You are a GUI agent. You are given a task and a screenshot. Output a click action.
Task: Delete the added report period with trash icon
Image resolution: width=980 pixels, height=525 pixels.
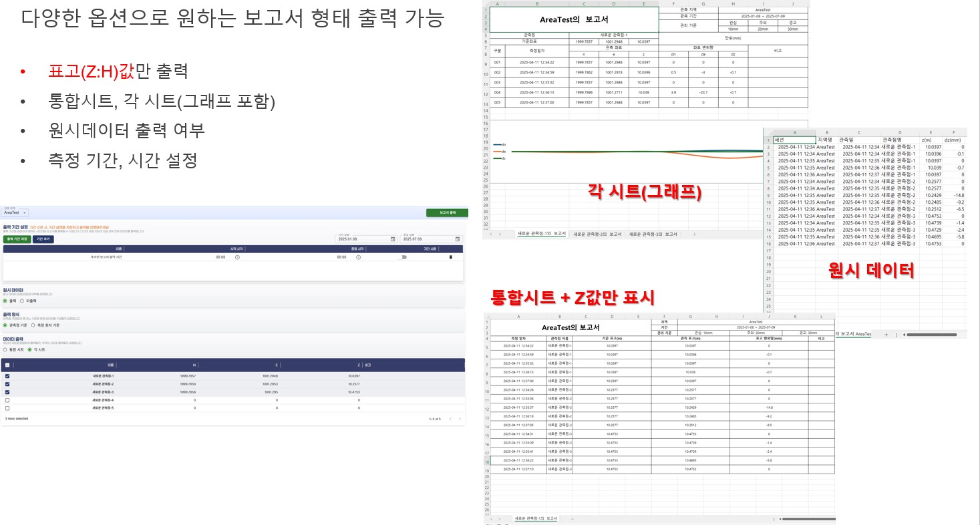pos(450,257)
